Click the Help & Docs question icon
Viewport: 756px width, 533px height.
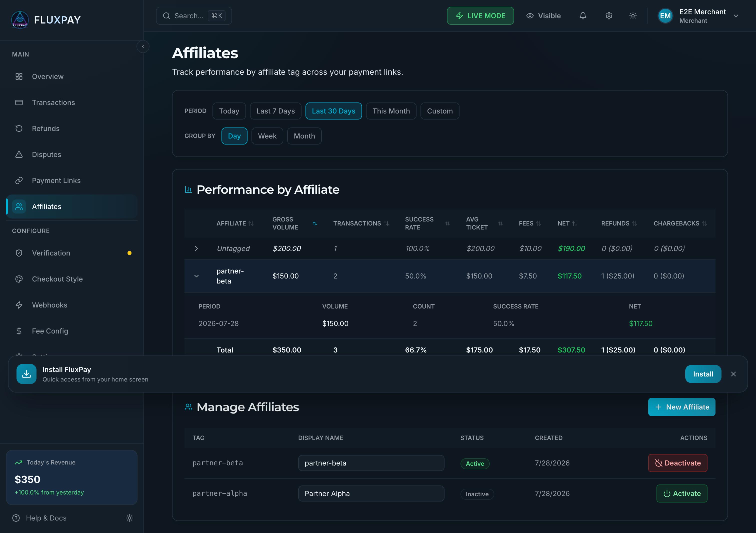(16, 518)
